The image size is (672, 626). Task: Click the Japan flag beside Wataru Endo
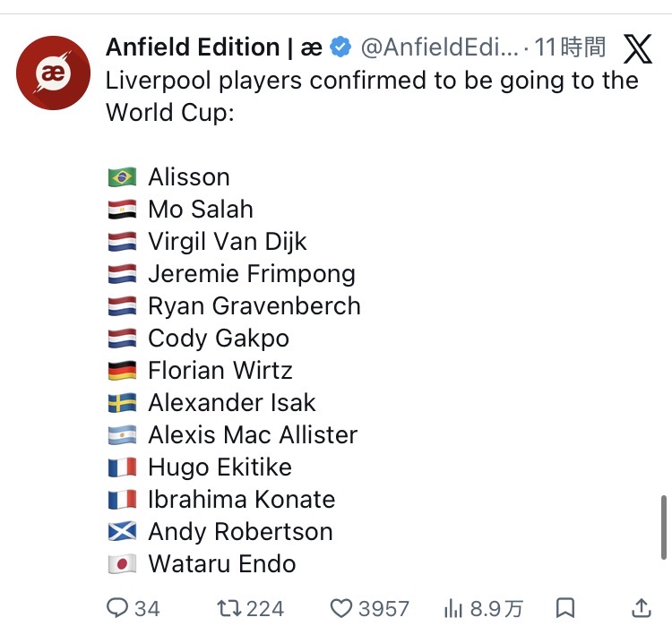point(122,564)
